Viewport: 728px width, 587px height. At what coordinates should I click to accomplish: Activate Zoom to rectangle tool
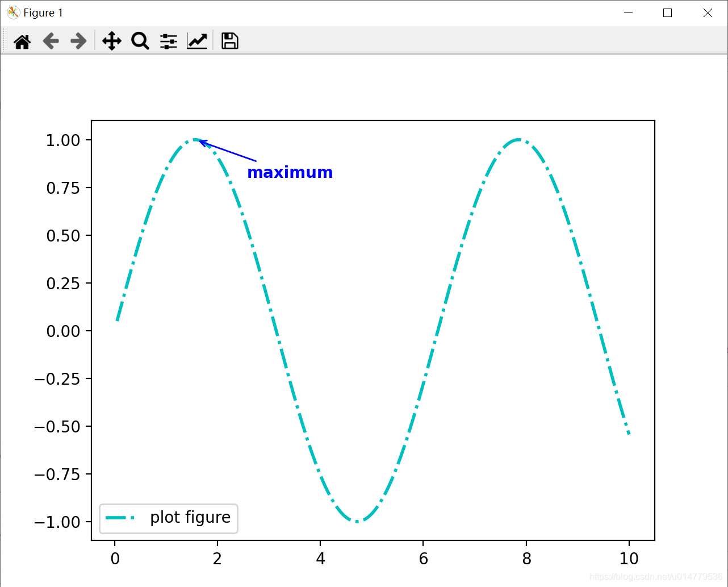tap(140, 41)
